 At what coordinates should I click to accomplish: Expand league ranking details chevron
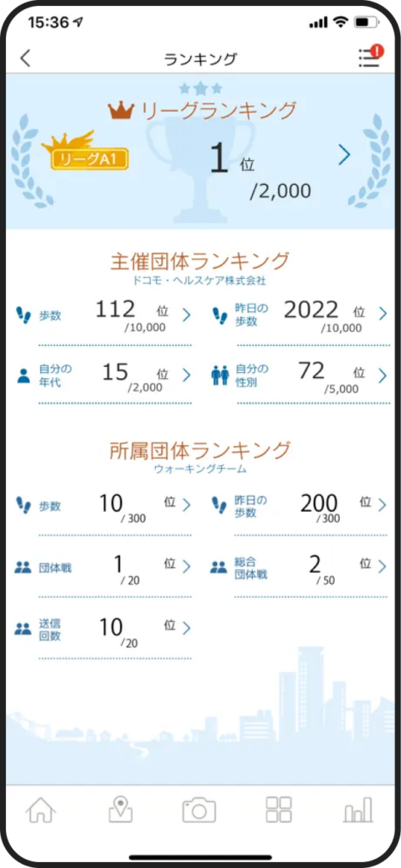coord(344,156)
